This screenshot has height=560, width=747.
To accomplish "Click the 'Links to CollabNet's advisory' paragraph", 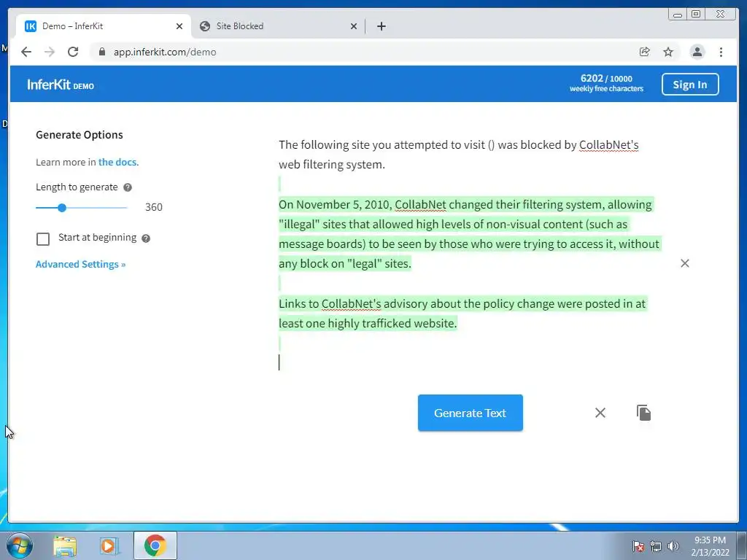I will [462, 314].
